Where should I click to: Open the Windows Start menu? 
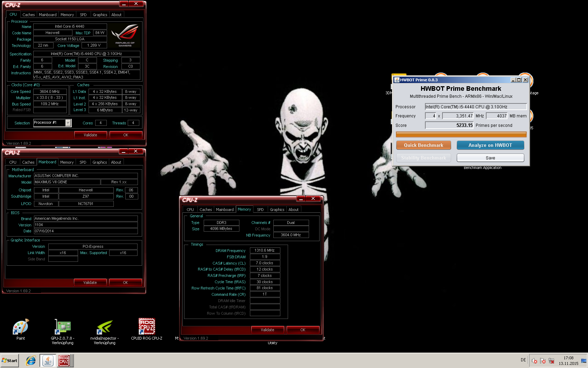tap(9, 361)
